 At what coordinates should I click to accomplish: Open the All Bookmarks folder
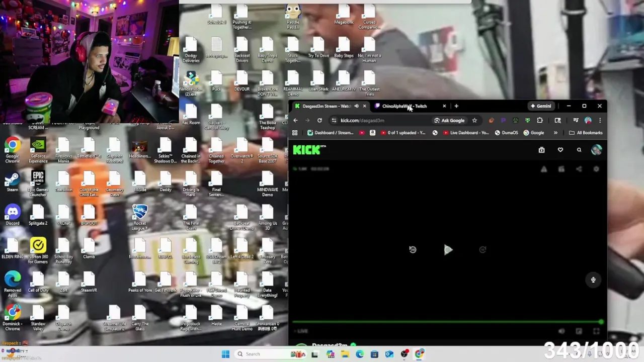point(586,133)
